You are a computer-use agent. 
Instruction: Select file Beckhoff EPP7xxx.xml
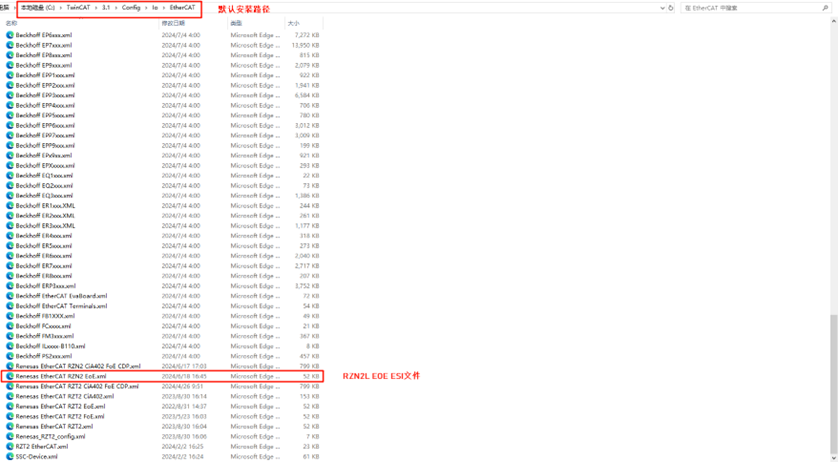[x=45, y=135]
